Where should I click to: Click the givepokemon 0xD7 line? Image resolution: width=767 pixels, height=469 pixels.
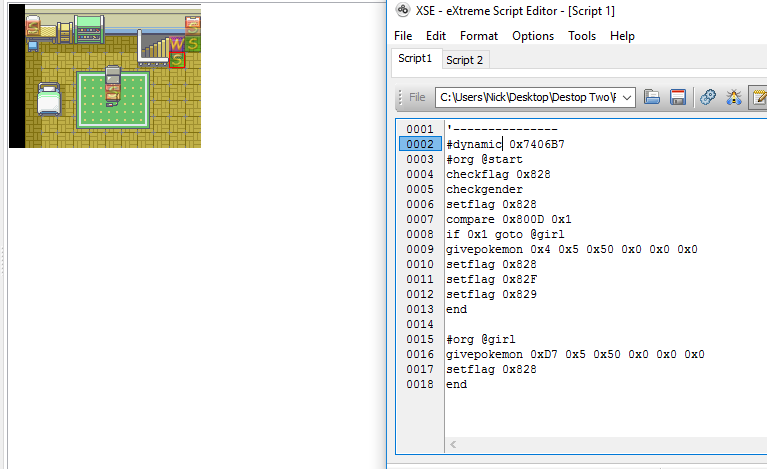coord(575,354)
